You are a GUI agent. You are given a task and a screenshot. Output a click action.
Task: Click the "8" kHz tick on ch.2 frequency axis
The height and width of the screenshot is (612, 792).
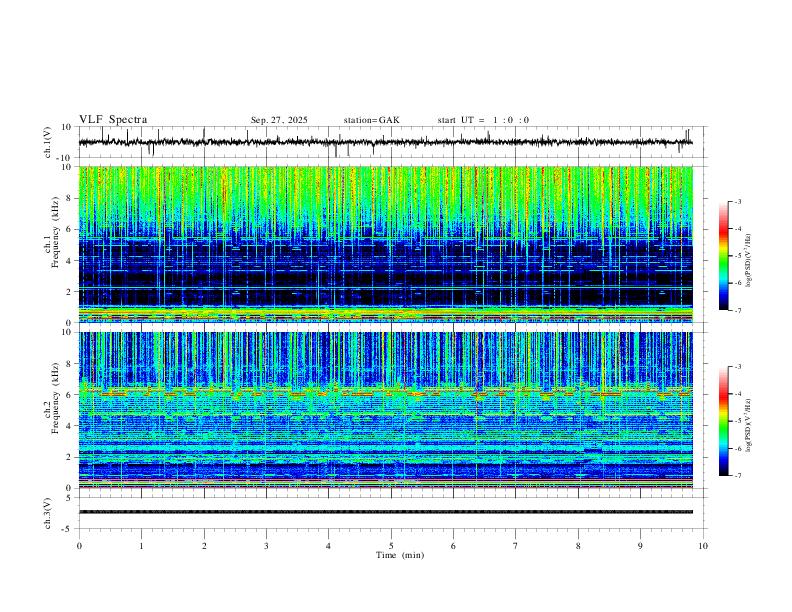point(69,364)
